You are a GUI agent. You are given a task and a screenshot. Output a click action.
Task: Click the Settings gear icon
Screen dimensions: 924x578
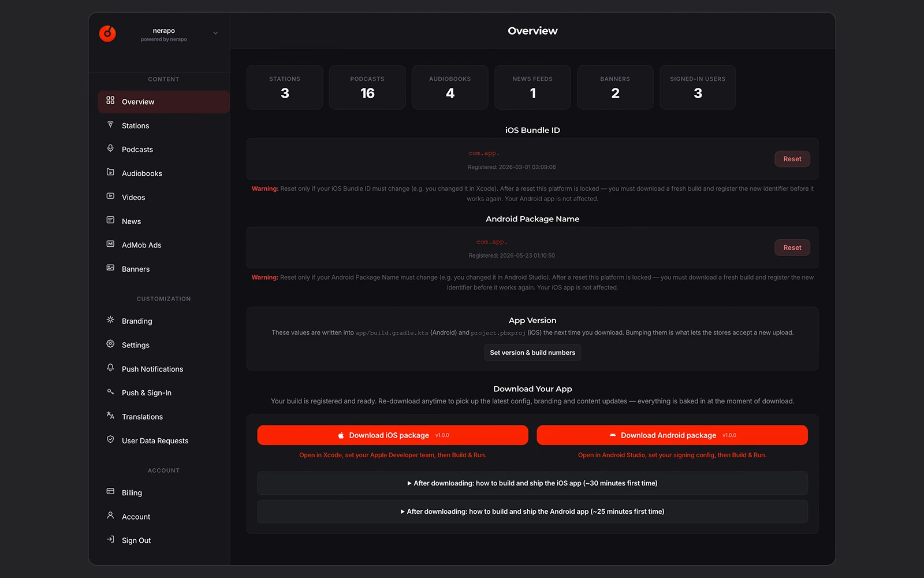click(110, 344)
